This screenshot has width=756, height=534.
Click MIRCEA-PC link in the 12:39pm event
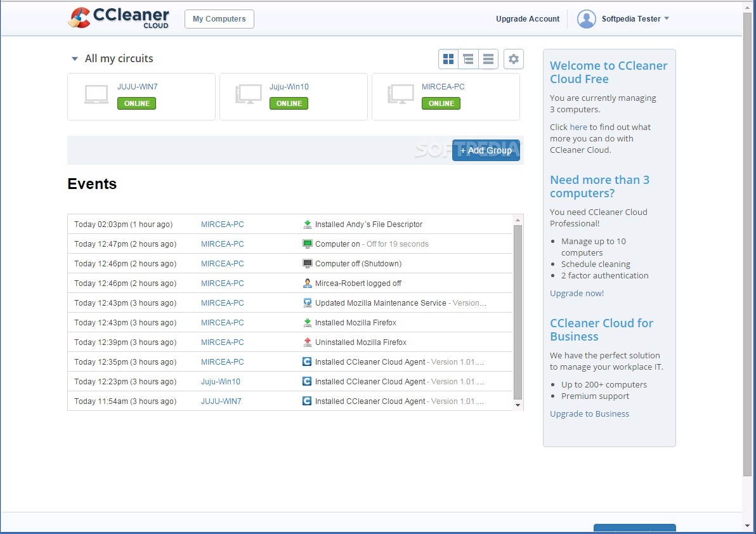click(x=222, y=342)
